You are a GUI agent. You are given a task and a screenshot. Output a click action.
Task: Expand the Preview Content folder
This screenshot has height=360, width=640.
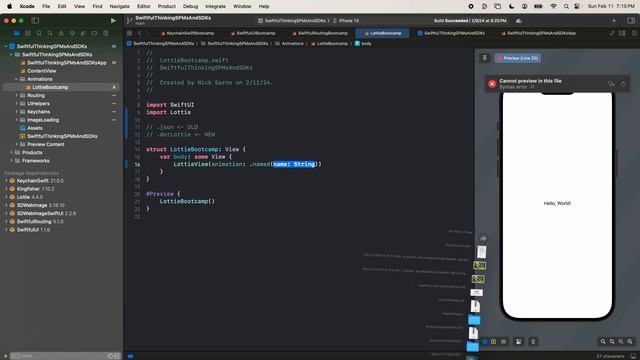[x=16, y=144]
